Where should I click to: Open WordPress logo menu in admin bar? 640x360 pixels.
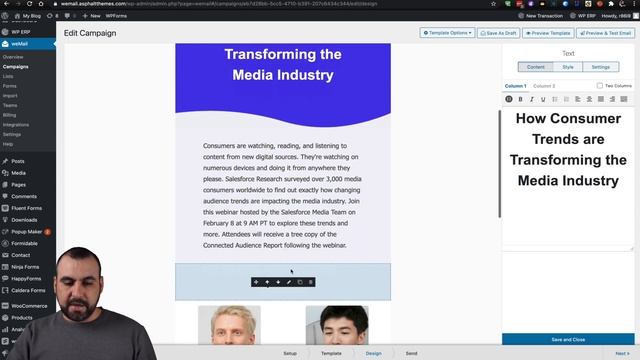click(5, 16)
